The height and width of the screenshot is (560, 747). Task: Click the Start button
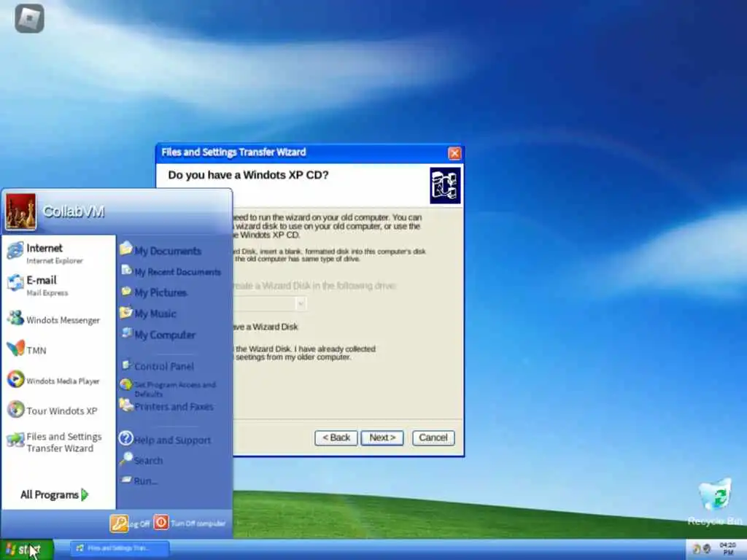tap(27, 550)
